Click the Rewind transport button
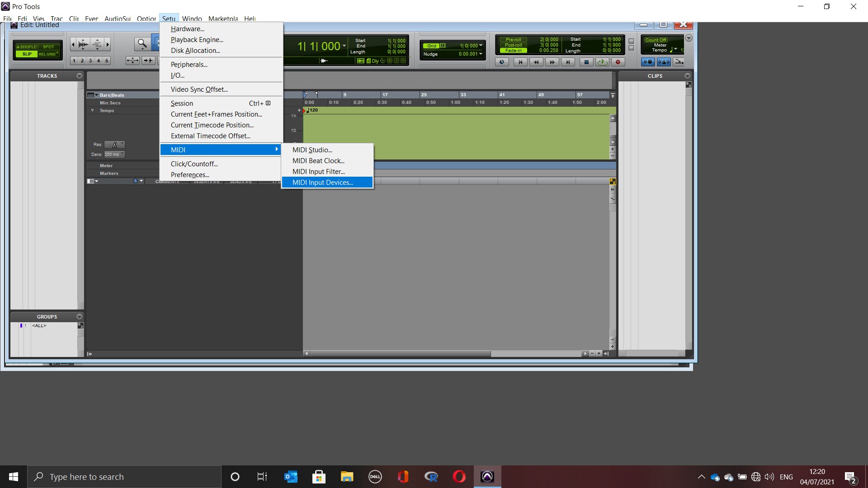 (536, 62)
